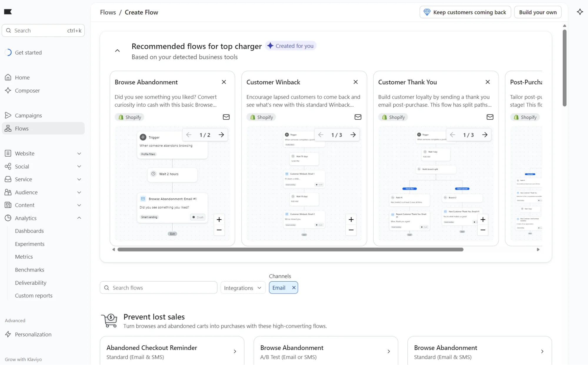Click the Build your own button
This screenshot has width=588, height=365.
pyautogui.click(x=538, y=12)
